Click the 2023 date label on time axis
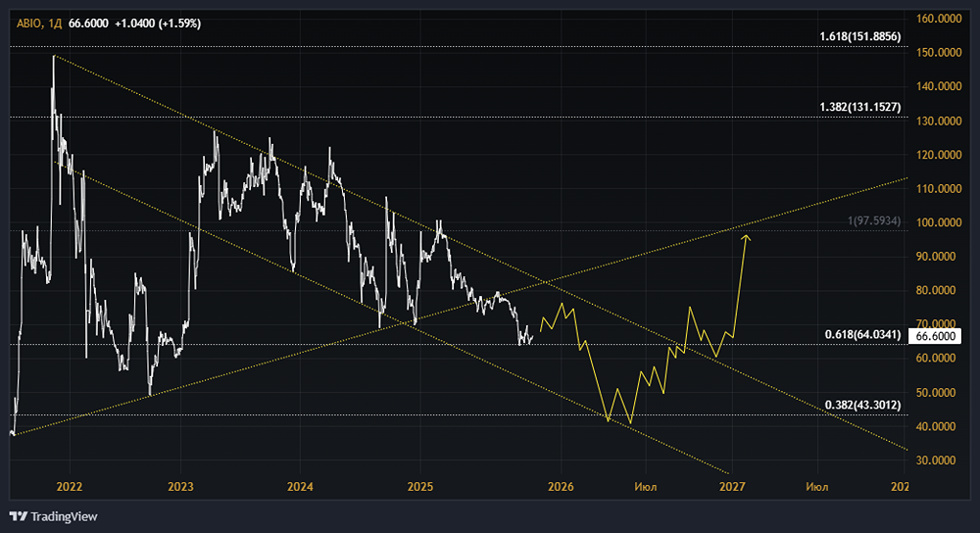This screenshot has width=980, height=533. 180,487
